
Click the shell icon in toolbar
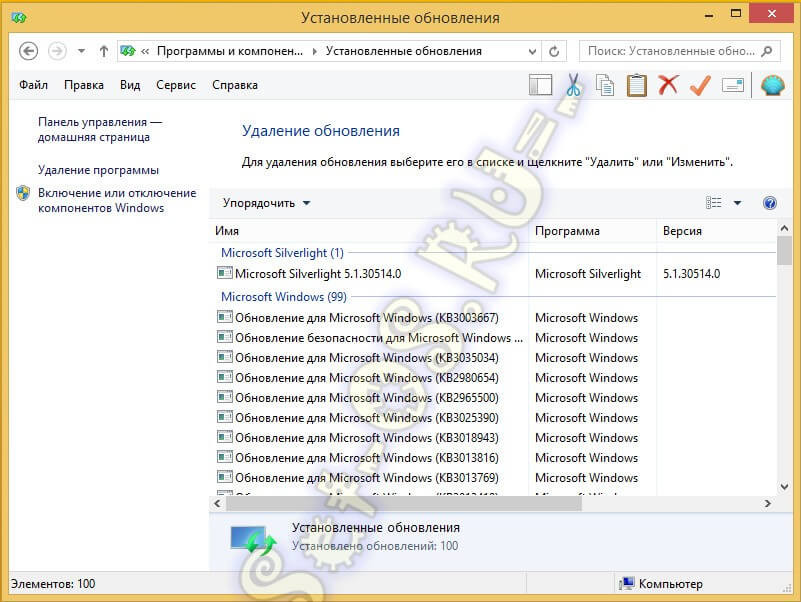[772, 85]
